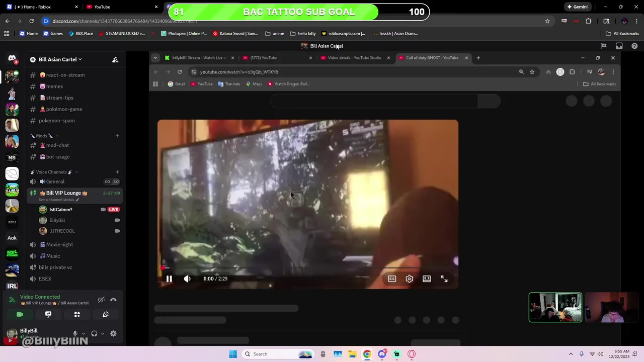Open Discord activities launcher button
The image size is (644, 362).
point(77,314)
